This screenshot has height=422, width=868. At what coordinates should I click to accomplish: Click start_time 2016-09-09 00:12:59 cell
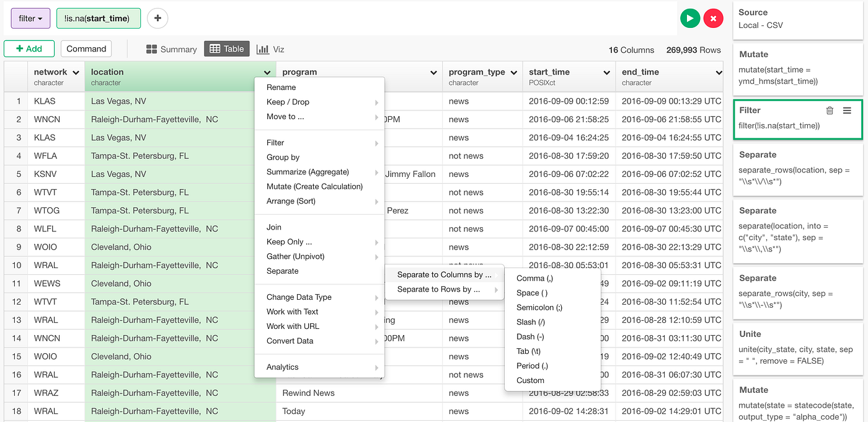(569, 101)
